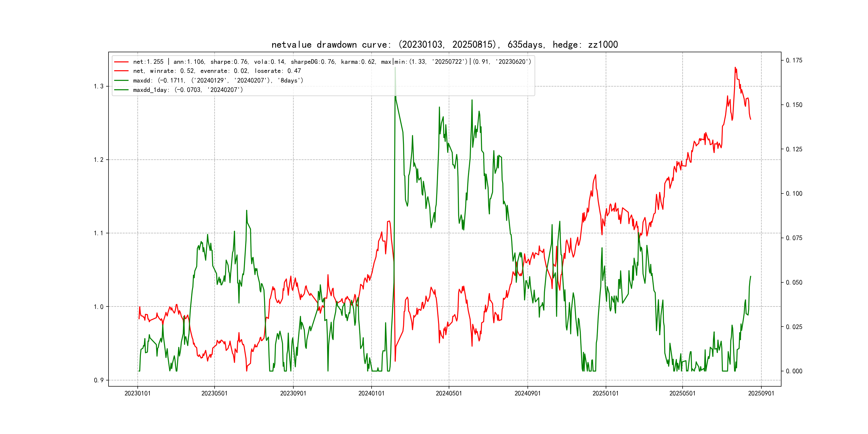Click the maxdd green legend line swatch
The image size is (868, 434).
(x=121, y=81)
